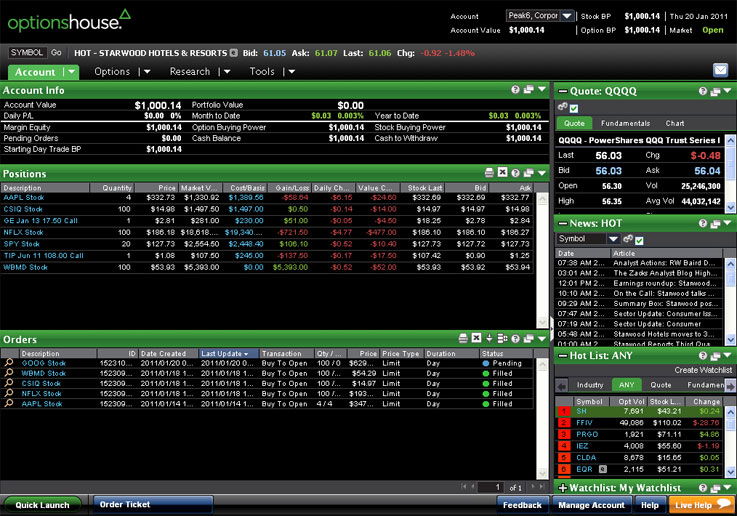Click scrollbar down arrow in Quote panel
This screenshot has width=737, height=516.
(x=730, y=207)
